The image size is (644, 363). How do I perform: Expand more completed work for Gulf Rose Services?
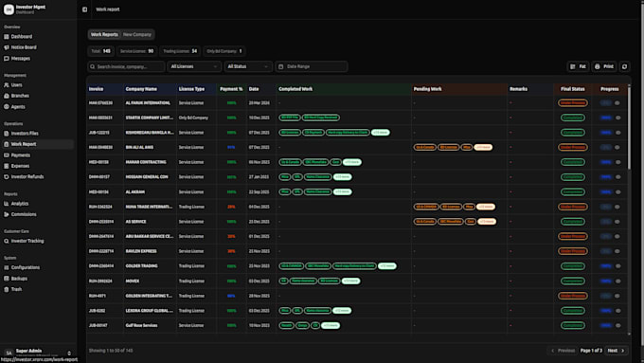(x=331, y=326)
